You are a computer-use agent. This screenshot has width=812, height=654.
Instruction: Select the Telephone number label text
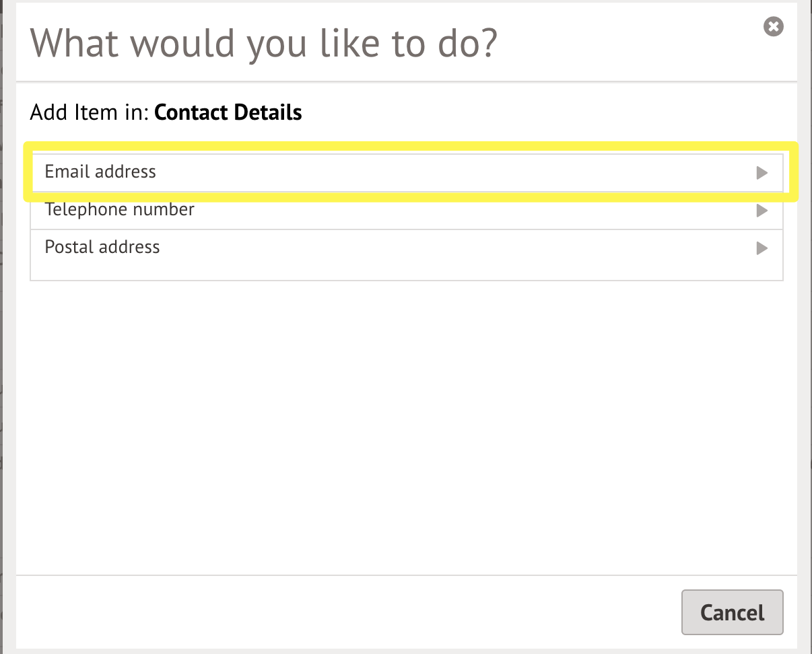click(x=120, y=209)
